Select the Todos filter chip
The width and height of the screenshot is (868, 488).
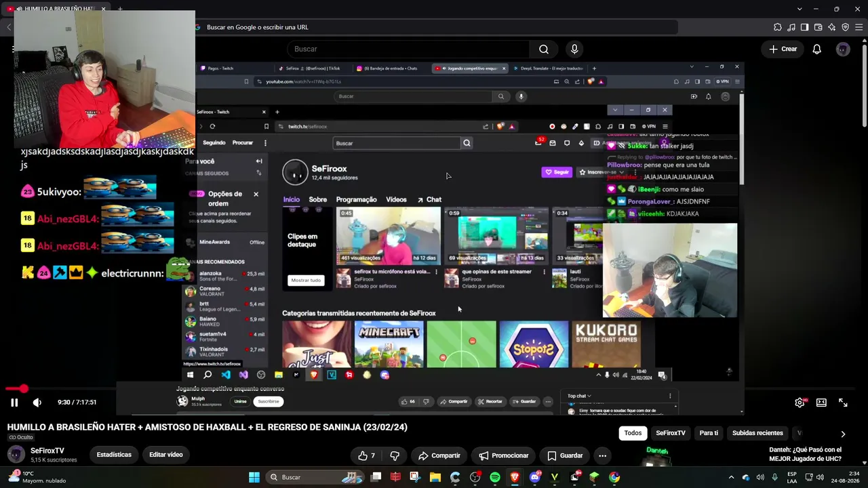point(633,433)
